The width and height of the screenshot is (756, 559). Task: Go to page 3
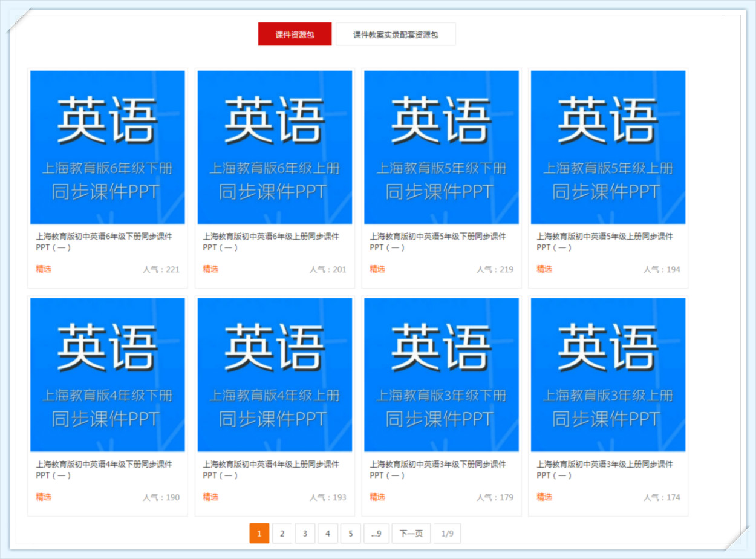click(x=305, y=534)
